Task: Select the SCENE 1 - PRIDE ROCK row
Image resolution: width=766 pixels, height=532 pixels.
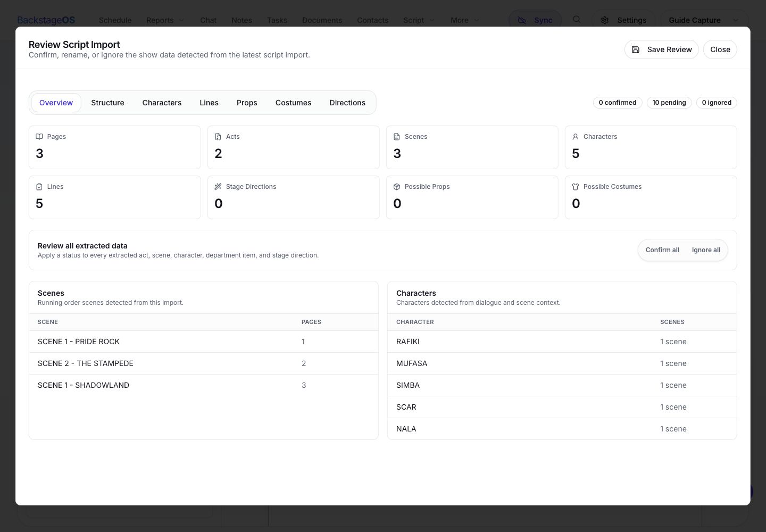Action: 204,342
